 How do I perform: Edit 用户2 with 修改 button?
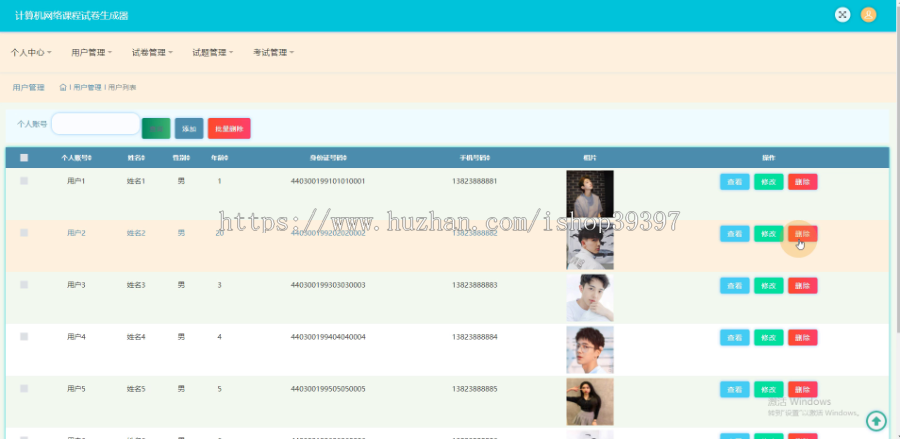(x=769, y=234)
